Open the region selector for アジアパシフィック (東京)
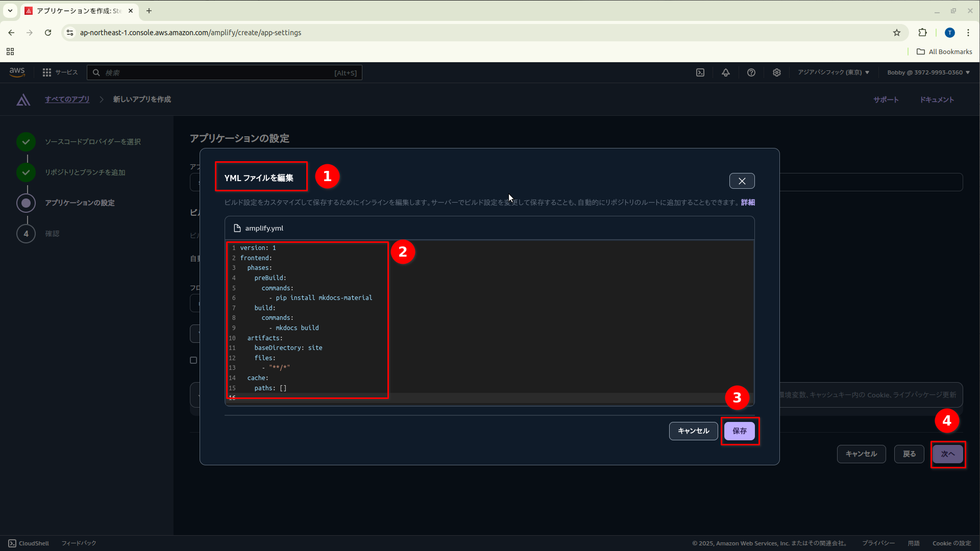980x551 pixels. coord(833,72)
